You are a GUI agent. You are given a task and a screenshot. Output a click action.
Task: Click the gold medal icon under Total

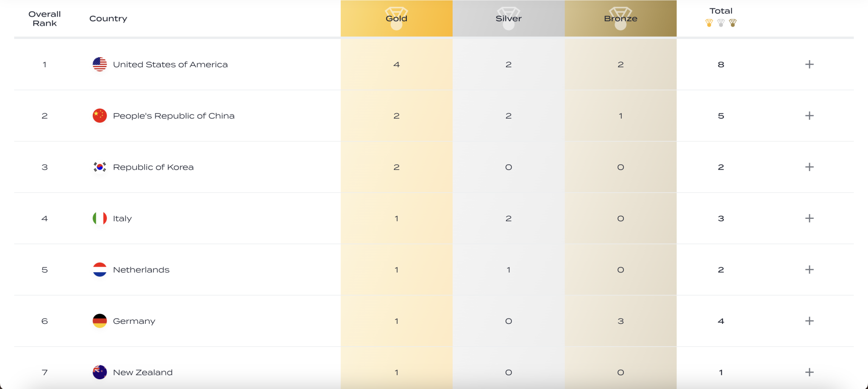pos(709,23)
